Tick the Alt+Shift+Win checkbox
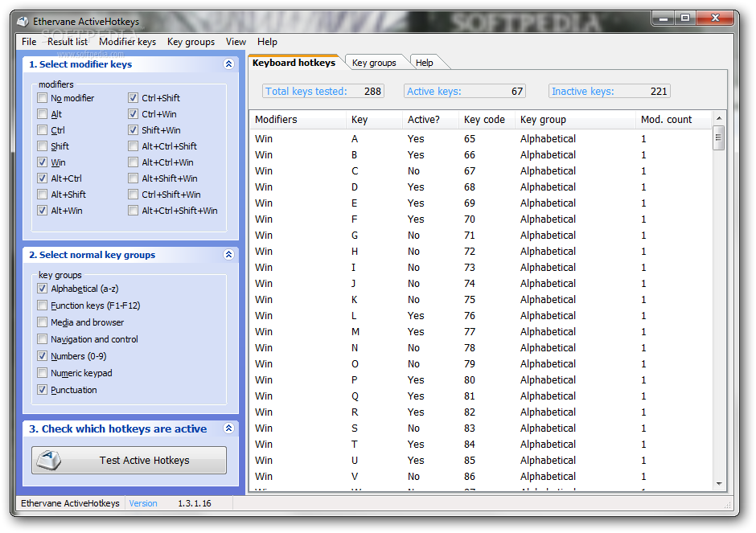This screenshot has height=533, width=756. pos(133,178)
